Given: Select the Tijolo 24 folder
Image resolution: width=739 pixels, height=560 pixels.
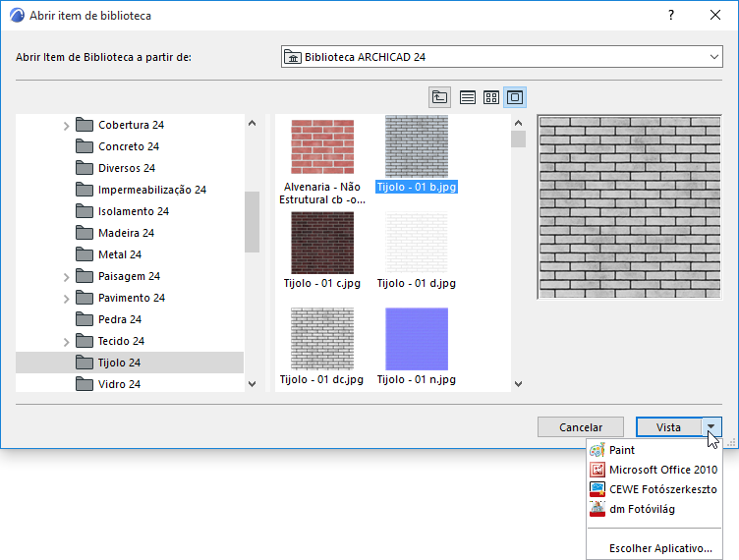Looking at the screenshot, I should point(130,363).
